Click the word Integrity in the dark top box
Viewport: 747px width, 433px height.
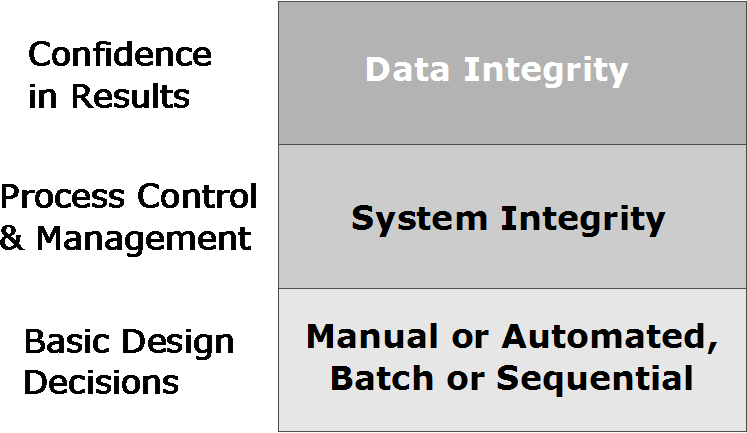(546, 71)
